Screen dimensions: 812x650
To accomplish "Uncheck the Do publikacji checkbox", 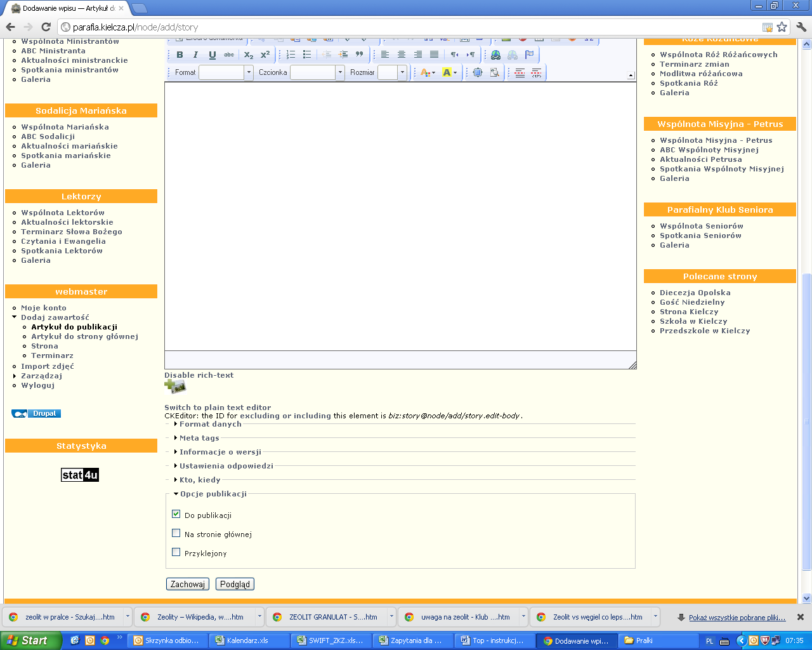I will coord(176,514).
